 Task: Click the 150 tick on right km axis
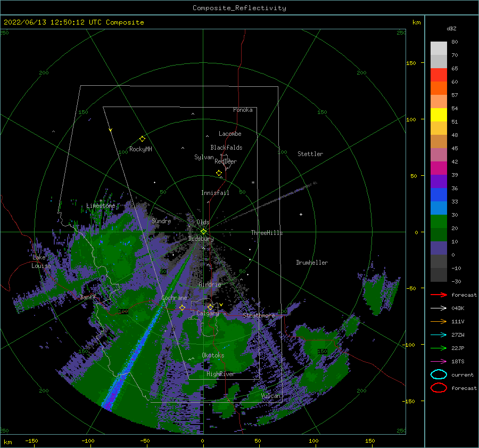coord(411,63)
